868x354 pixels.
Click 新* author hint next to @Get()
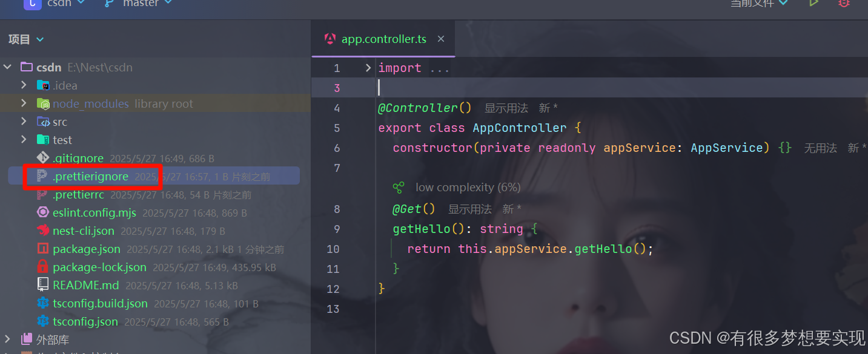[512, 209]
